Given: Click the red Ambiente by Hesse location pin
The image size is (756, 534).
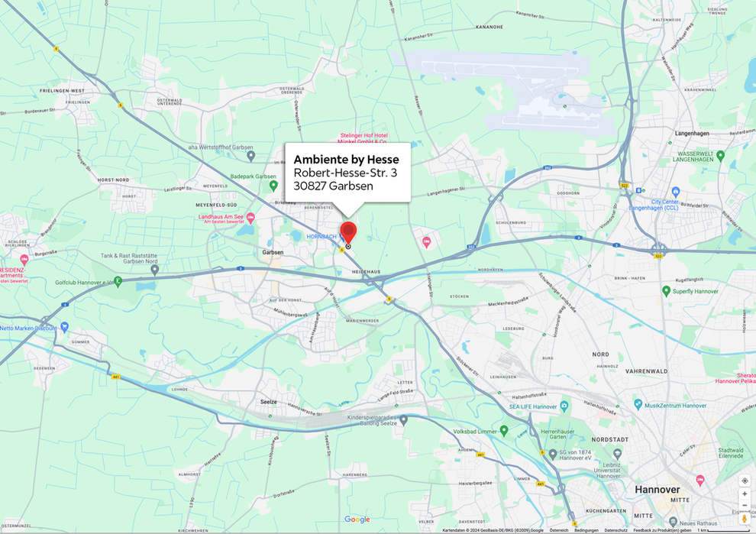Looking at the screenshot, I should pos(348,232).
